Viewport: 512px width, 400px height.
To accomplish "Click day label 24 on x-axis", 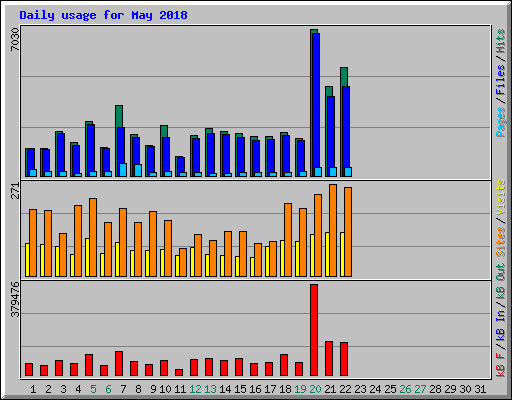I will (375, 389).
